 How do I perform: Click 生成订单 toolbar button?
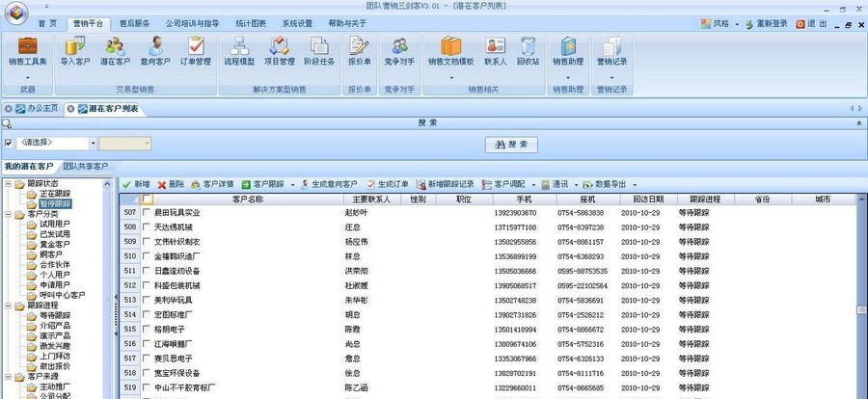click(x=388, y=184)
